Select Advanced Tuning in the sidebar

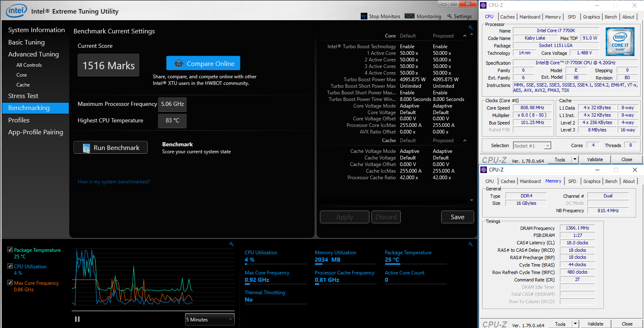(33, 54)
